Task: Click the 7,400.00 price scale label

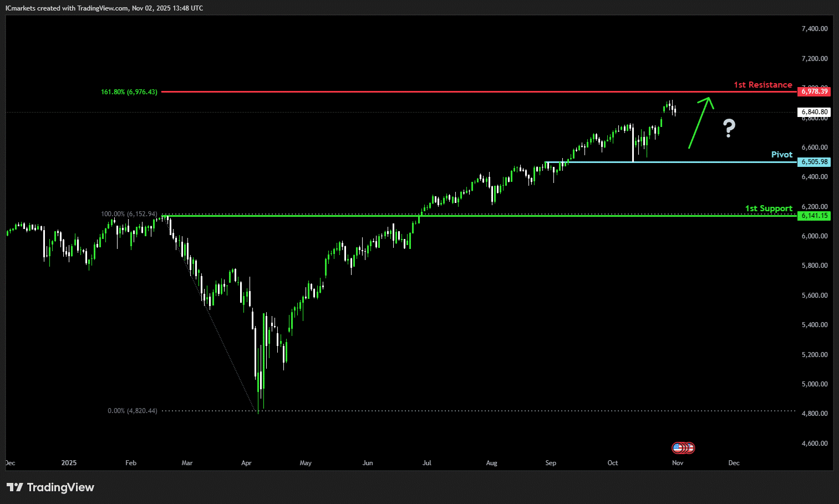Action: point(814,29)
